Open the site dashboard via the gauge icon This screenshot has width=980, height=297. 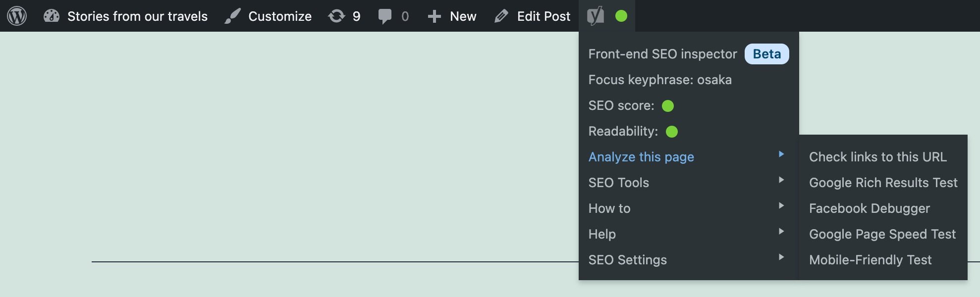pyautogui.click(x=52, y=15)
